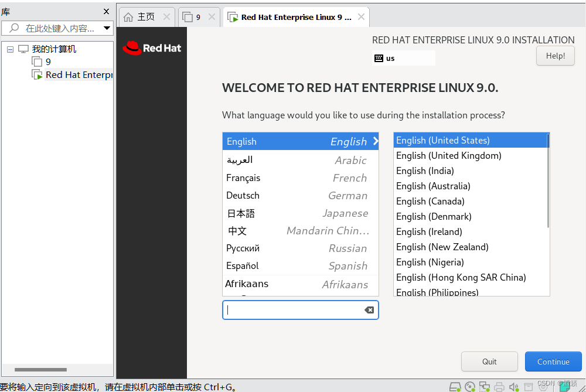
Task: Select English (Ireland) locale
Action: pos(470,231)
